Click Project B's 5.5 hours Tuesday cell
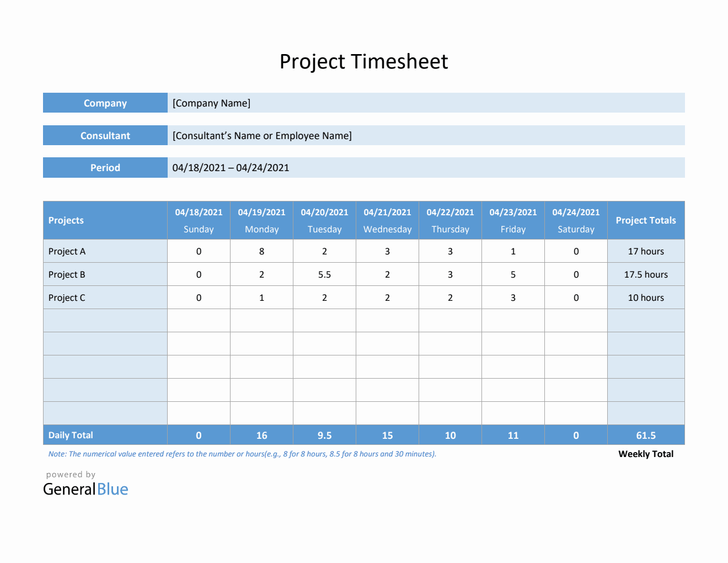 [324, 274]
